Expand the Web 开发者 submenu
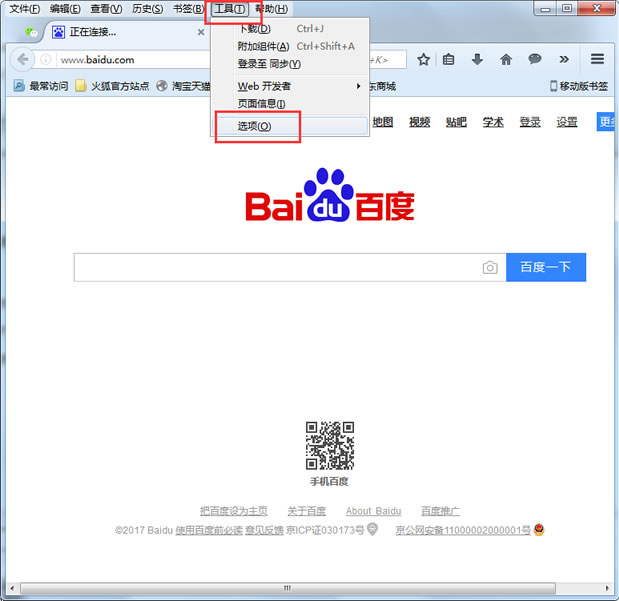This screenshot has width=619, height=601. 291,86
